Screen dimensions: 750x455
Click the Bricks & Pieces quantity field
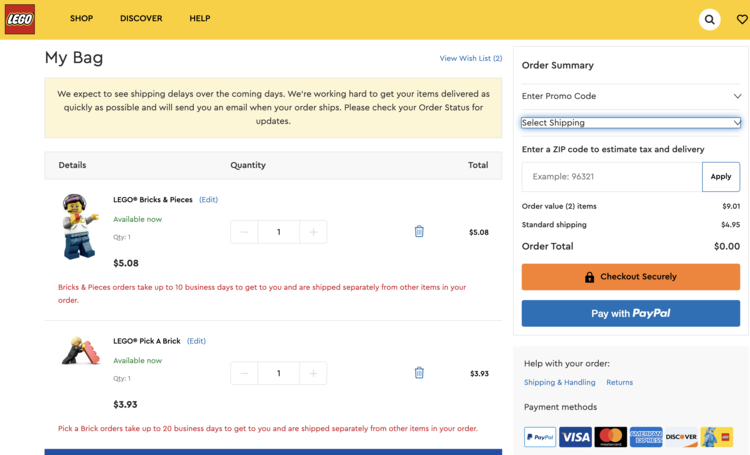[279, 232]
